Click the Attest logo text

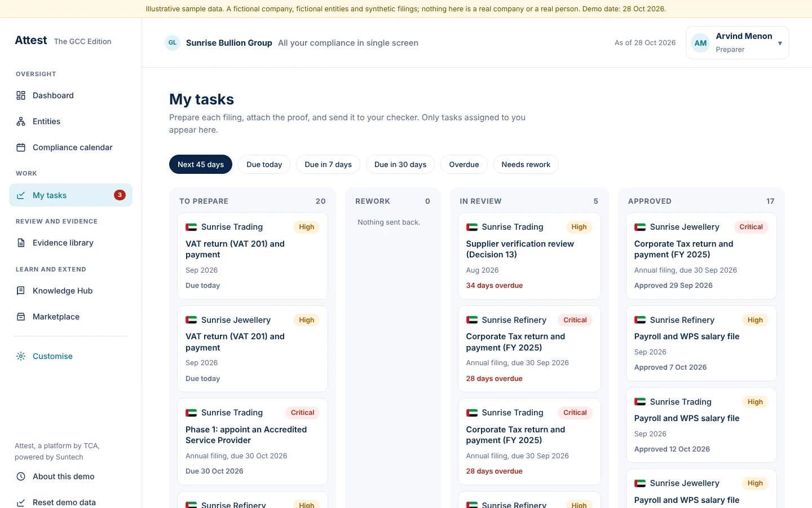[x=31, y=40]
